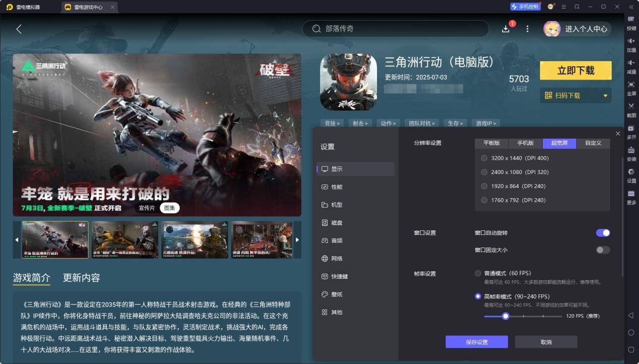This screenshot has width=639, height=364.
Task: Open 机型 settings category
Action: 356,205
